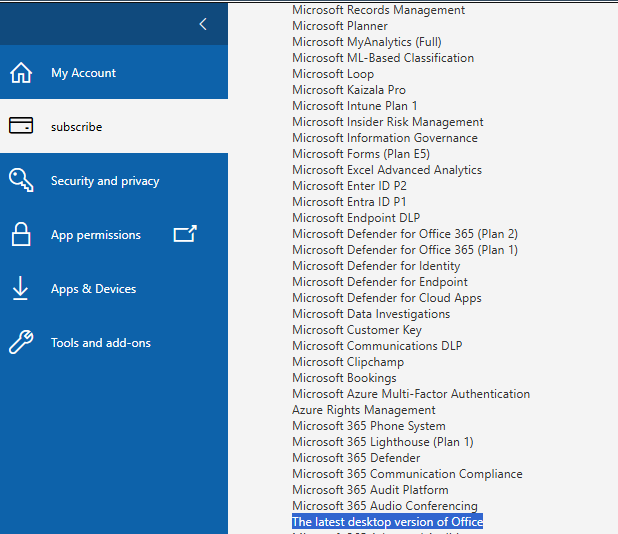Click the credit card icon for subscribe
618x534 pixels.
tap(21, 126)
